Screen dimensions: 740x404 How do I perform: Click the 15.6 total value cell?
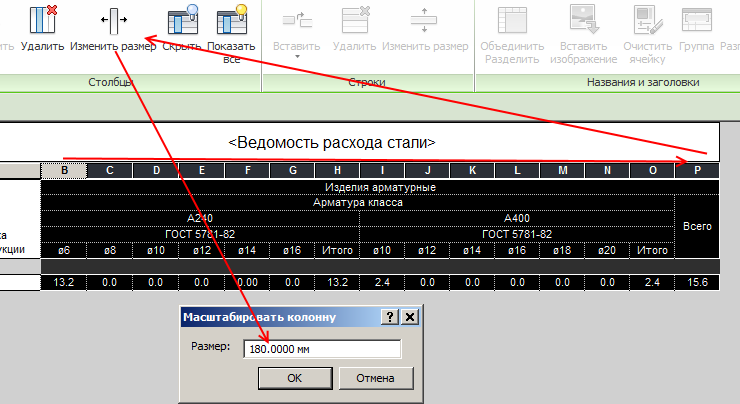tap(697, 282)
